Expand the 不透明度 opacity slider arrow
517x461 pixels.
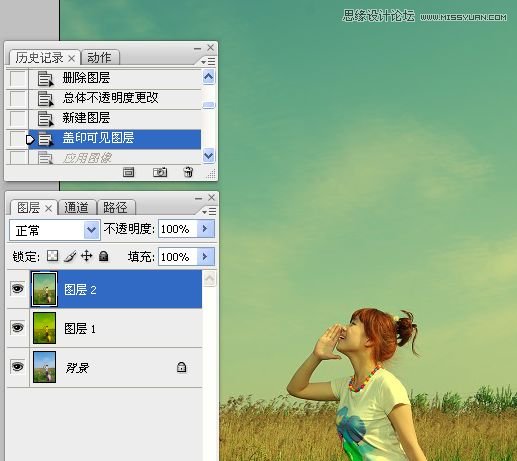tap(205, 229)
